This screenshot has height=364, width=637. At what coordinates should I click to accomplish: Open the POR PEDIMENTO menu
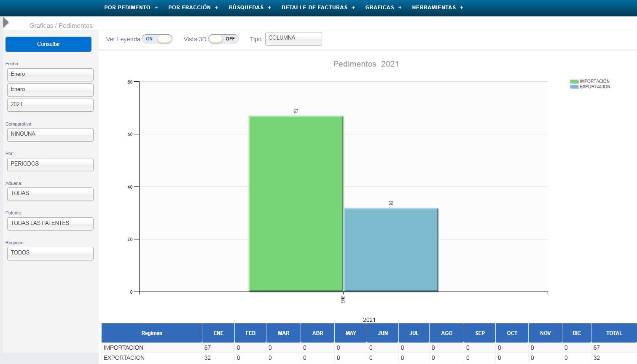(x=131, y=8)
